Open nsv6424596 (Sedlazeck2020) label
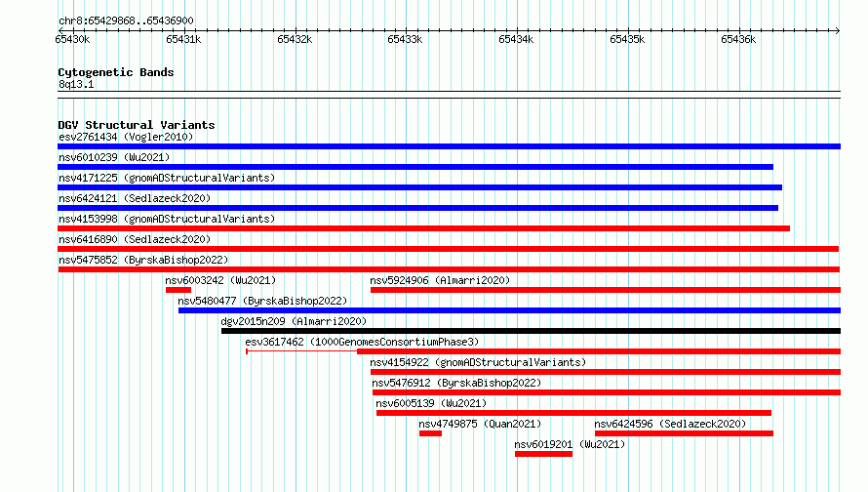The width and height of the screenshot is (868, 492). pos(670,424)
